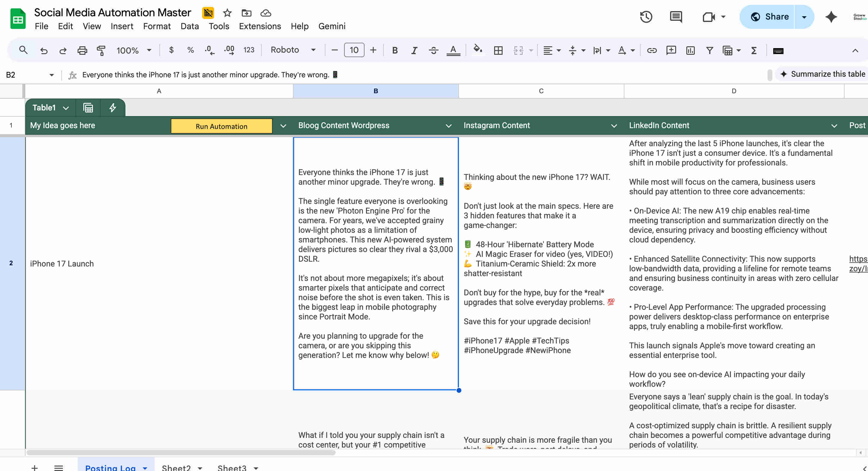Open the zoom 100% dropdown
Screen dimensions: 868x471
point(134,50)
